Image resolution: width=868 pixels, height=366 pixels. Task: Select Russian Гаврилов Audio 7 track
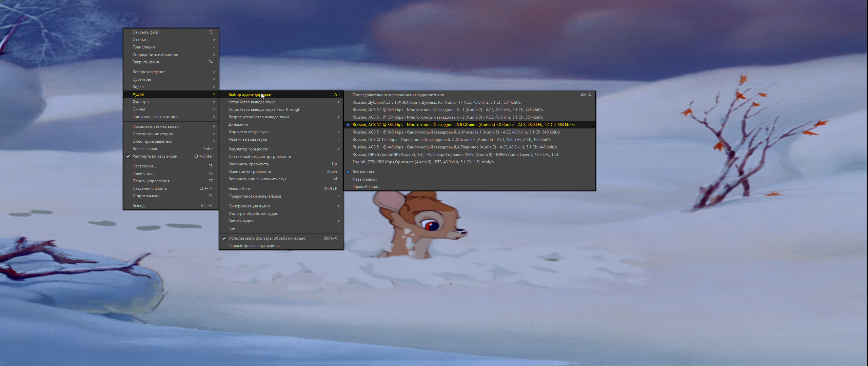click(x=454, y=147)
